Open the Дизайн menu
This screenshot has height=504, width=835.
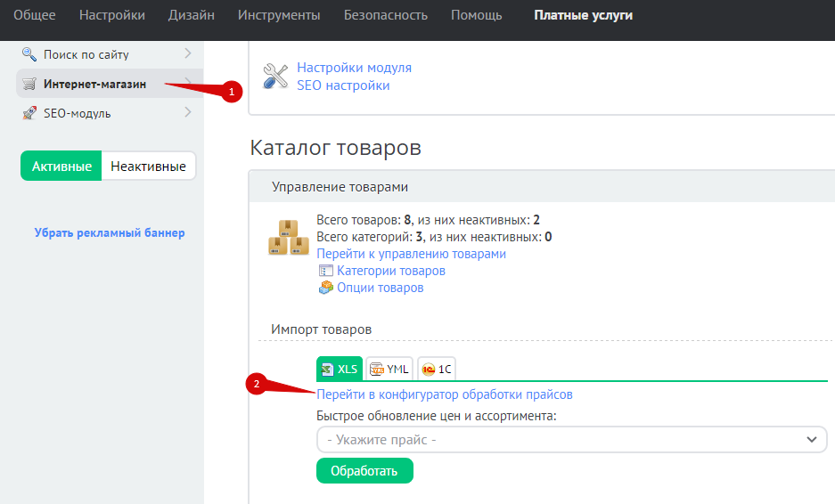pos(192,15)
